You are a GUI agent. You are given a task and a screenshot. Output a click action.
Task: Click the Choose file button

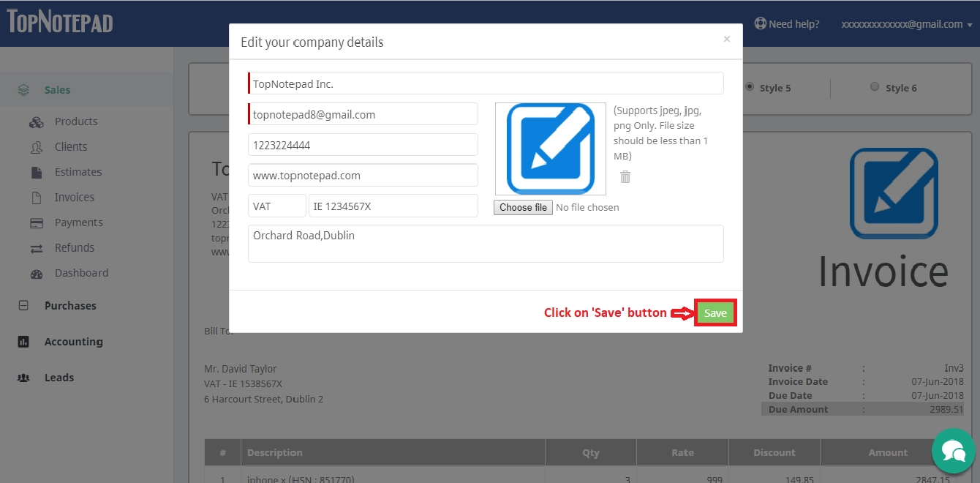(x=523, y=208)
